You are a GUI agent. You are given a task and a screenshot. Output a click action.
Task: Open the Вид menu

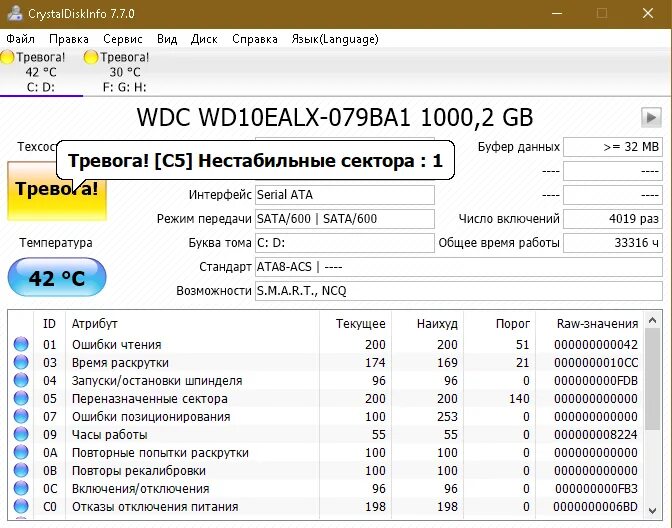click(x=167, y=39)
